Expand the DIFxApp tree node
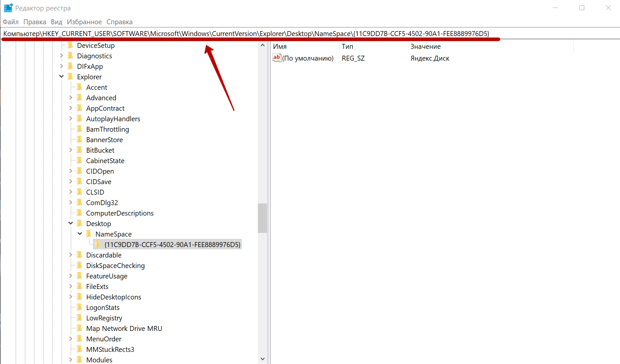 click(61, 66)
